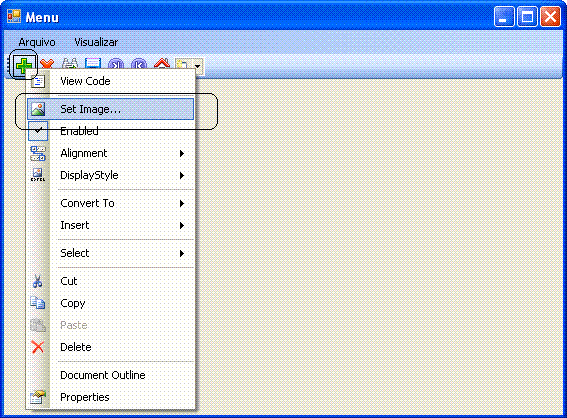Click Document Outline menu entry

[x=110, y=375]
